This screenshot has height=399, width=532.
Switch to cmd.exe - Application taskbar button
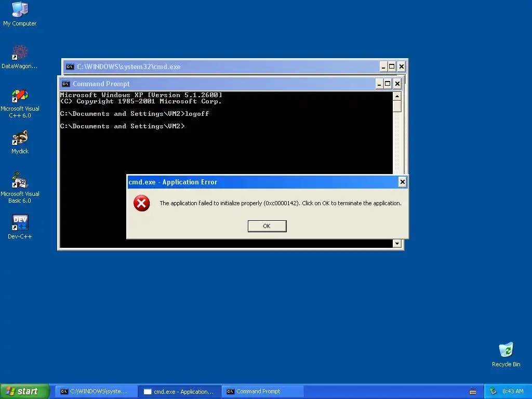(179, 392)
